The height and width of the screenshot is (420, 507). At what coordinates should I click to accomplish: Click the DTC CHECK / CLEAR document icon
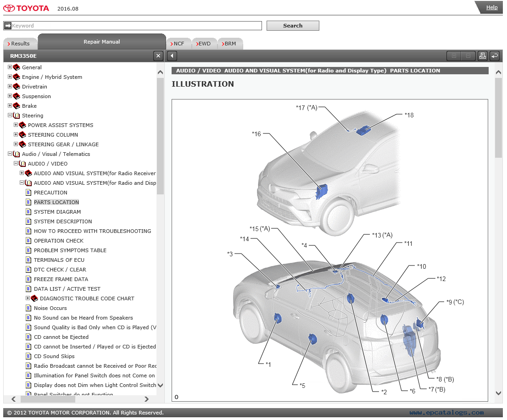point(28,270)
